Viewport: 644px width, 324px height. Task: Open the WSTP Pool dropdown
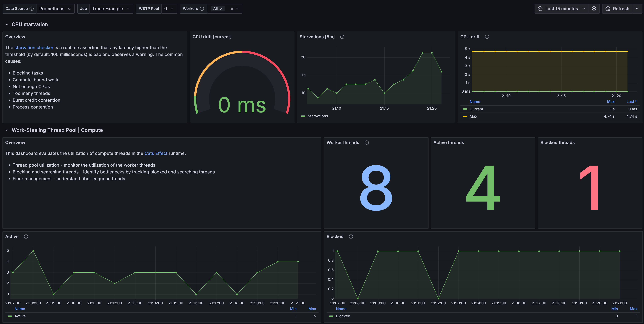pos(169,9)
